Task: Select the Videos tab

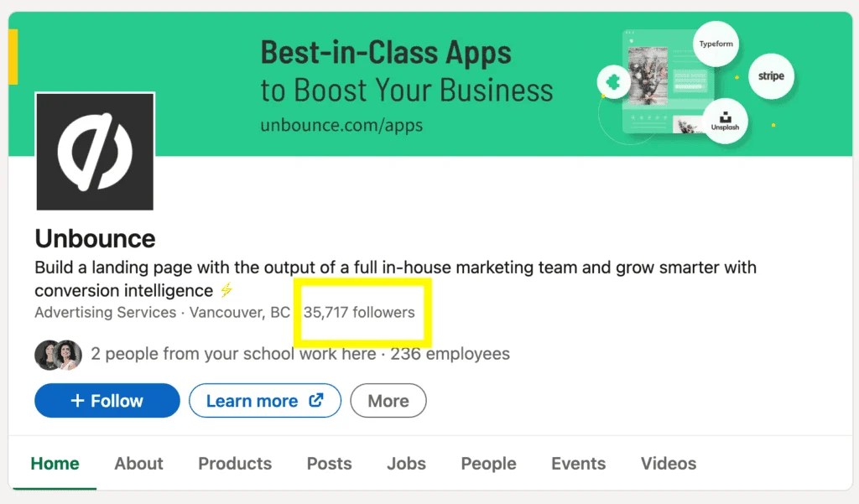Action: [x=668, y=464]
